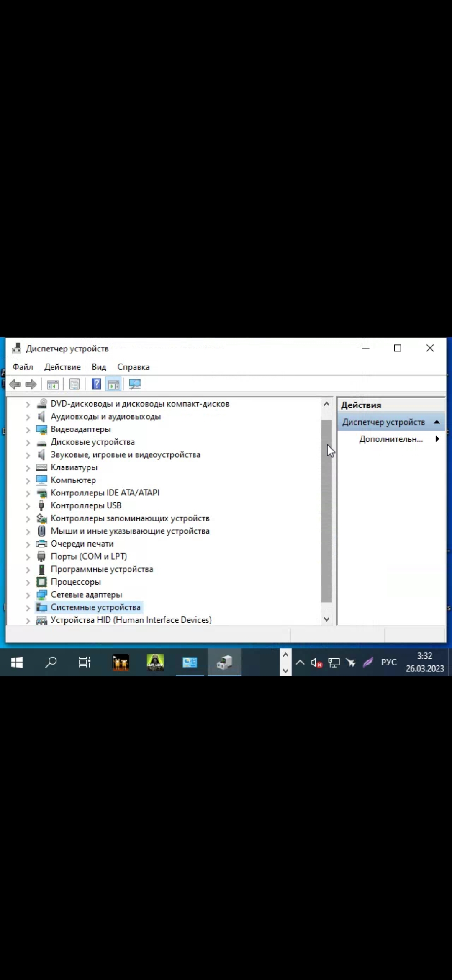Click the muted volume tray icon
This screenshot has height=980, width=452.
317,663
